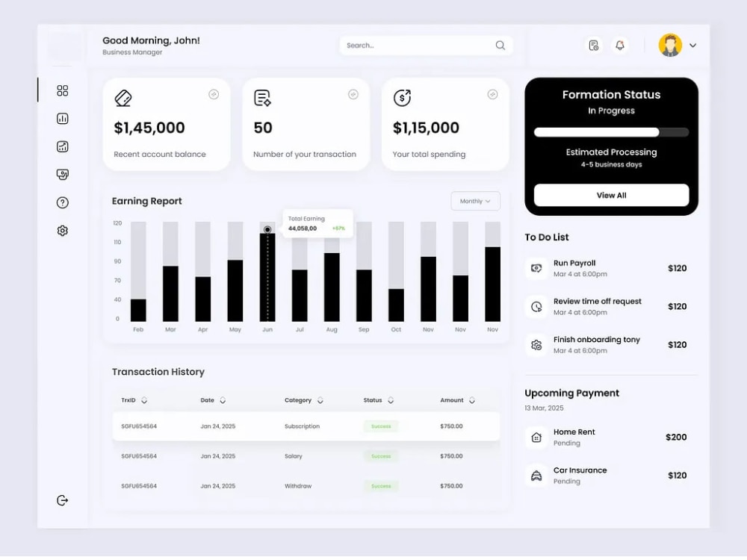This screenshot has height=560, width=747.
Task: Click the Transaction History heading
Action: 158,372
